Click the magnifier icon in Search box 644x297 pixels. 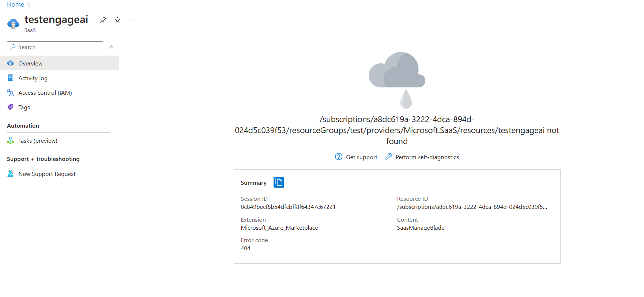pyautogui.click(x=13, y=47)
